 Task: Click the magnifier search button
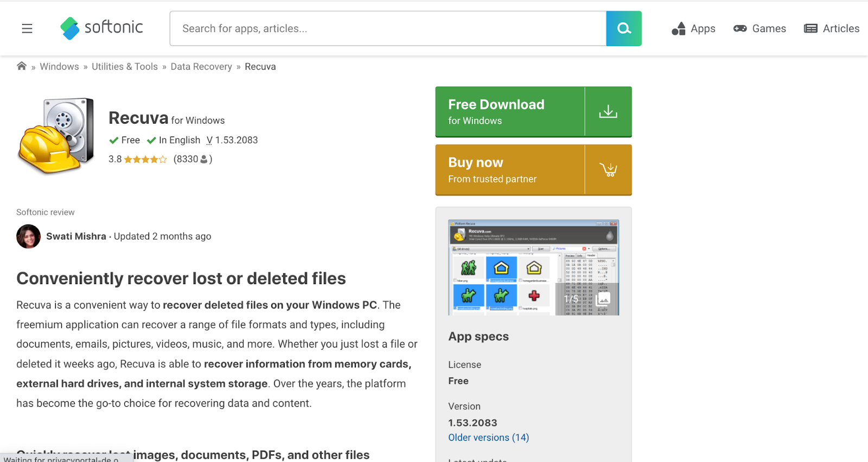624,28
